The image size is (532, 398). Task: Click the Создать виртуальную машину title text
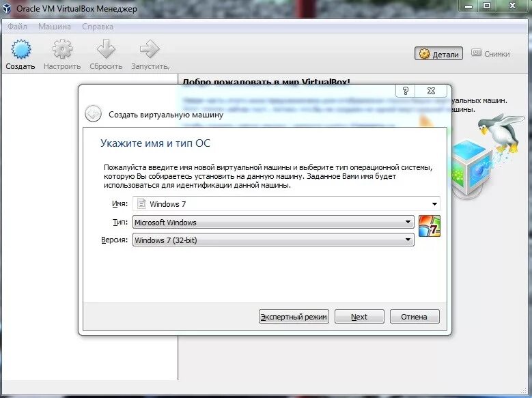tap(166, 115)
